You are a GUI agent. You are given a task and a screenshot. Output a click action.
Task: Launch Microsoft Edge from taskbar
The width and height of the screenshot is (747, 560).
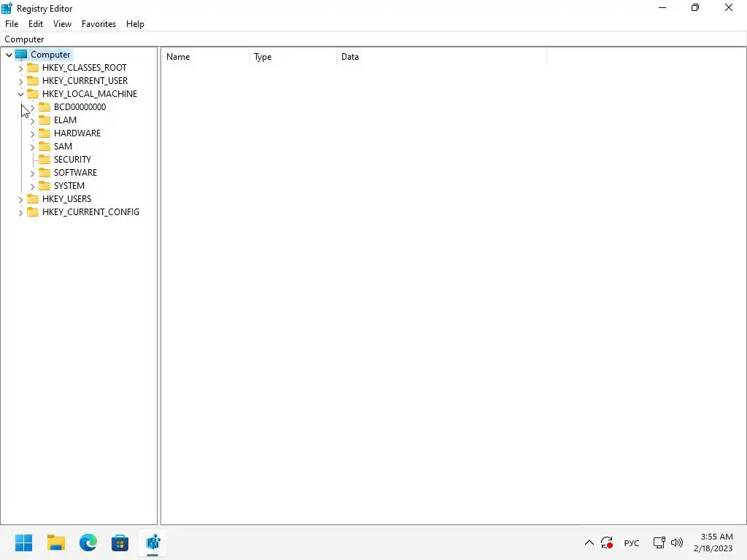pyautogui.click(x=88, y=542)
